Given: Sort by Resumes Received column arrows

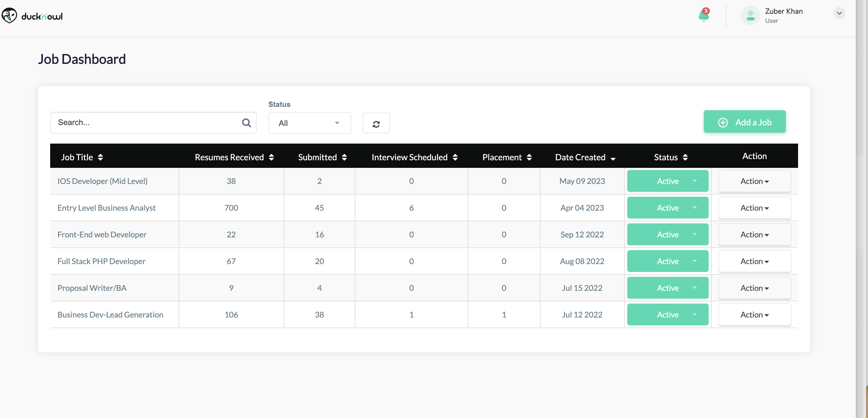Looking at the screenshot, I should coord(271,157).
